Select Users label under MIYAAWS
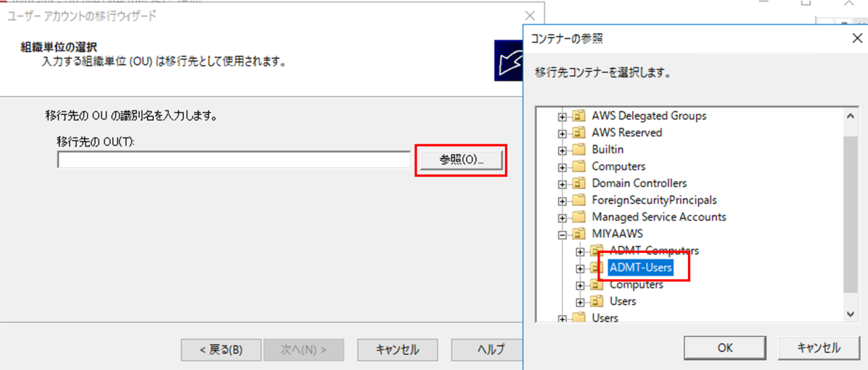The height and width of the screenshot is (370, 868). 623,301
